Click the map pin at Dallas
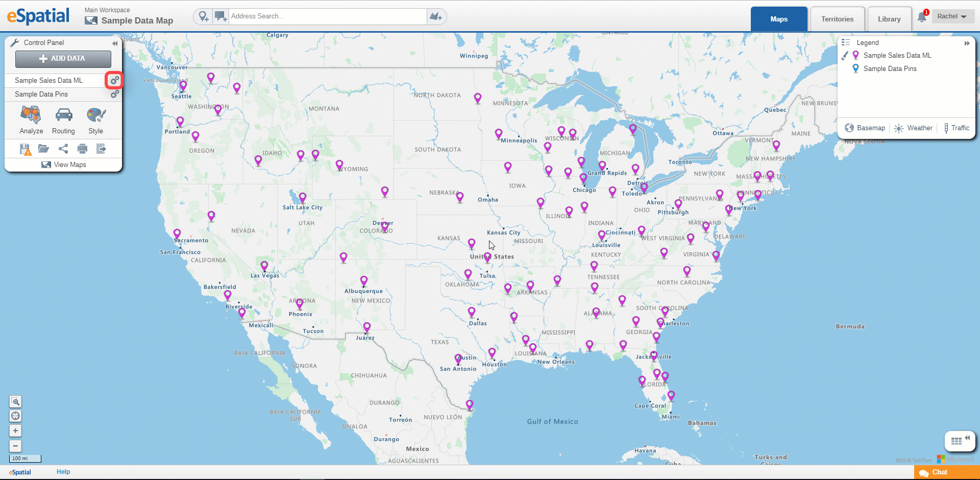This screenshot has height=480, width=980. tap(471, 311)
